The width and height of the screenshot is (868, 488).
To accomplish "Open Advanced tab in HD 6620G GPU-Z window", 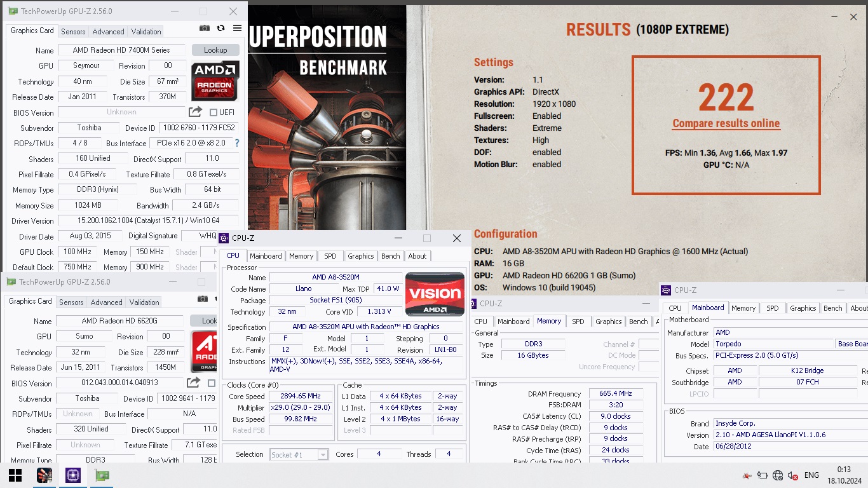I will [106, 302].
